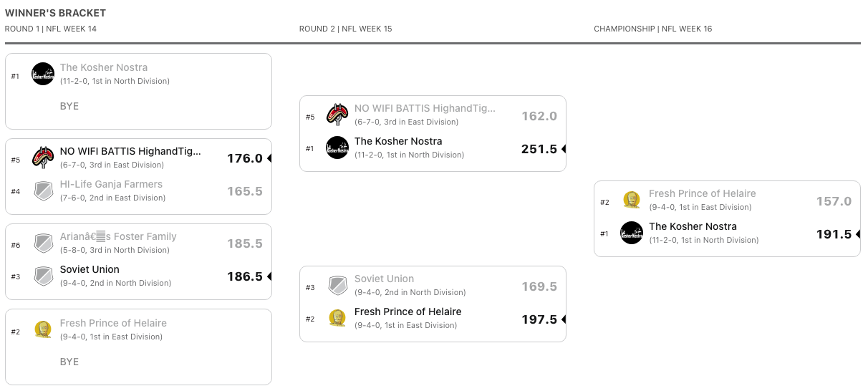
Task: Click Soviet Union shield icon in Round 2
Action: coord(337,285)
